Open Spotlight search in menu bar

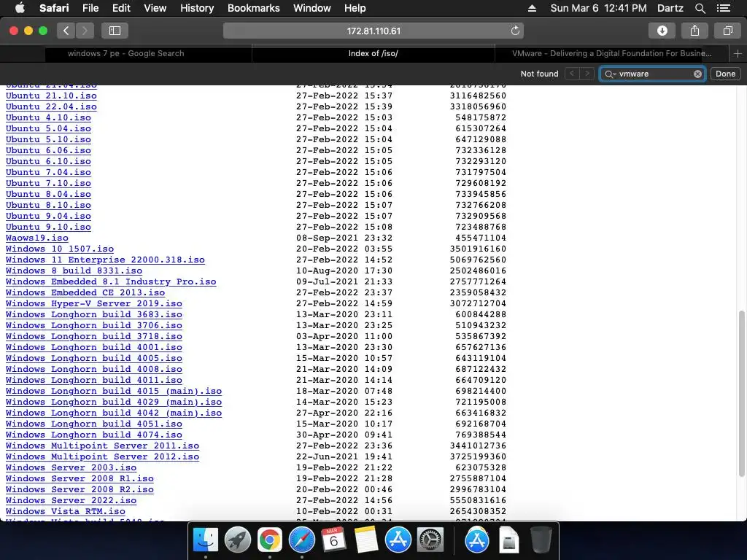(x=700, y=8)
